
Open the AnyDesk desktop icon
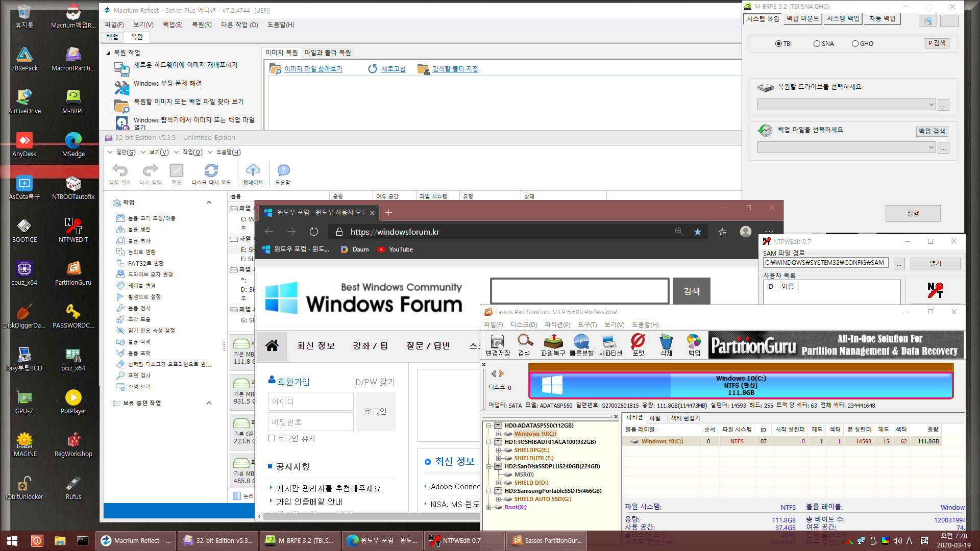[24, 145]
